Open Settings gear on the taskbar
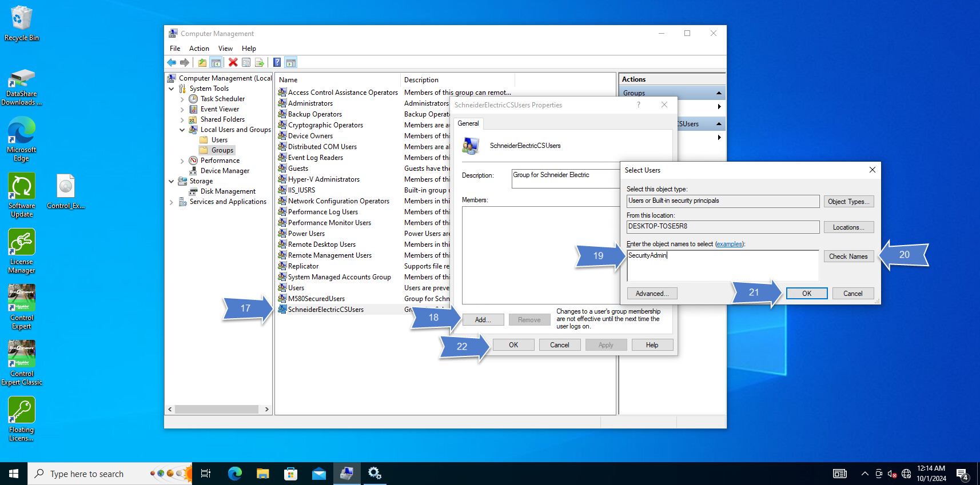The image size is (980, 485). (x=375, y=474)
